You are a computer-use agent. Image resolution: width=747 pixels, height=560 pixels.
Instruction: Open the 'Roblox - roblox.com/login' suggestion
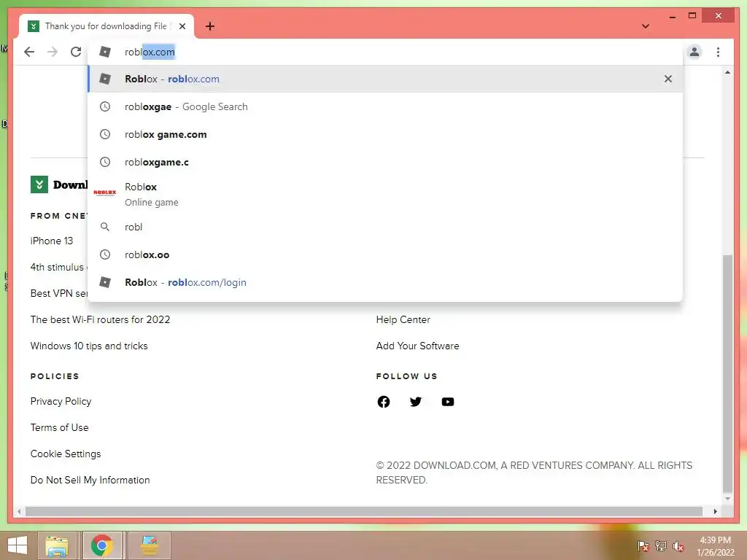385,282
